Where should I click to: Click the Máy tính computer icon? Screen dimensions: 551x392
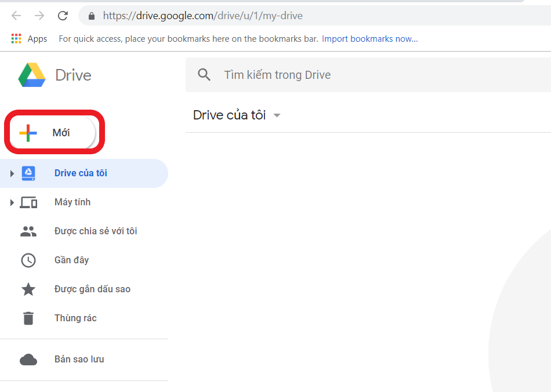28,202
